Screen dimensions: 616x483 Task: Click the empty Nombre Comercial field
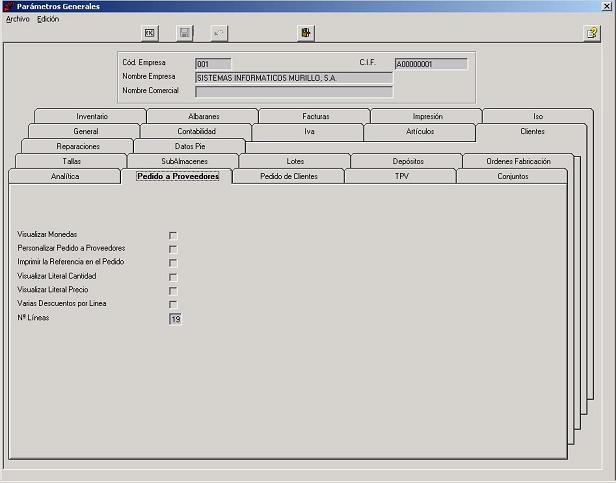click(294, 92)
